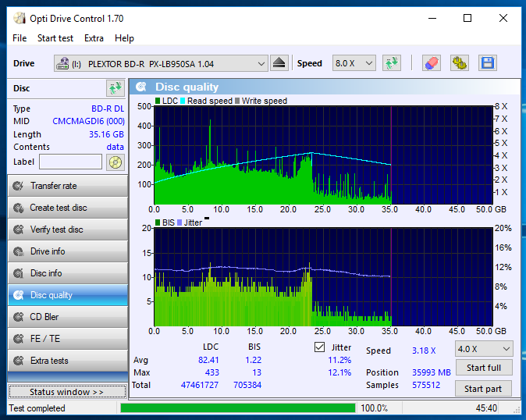Toggle the Jitter checkbox
Image resolution: width=526 pixels, height=420 pixels.
coord(319,347)
